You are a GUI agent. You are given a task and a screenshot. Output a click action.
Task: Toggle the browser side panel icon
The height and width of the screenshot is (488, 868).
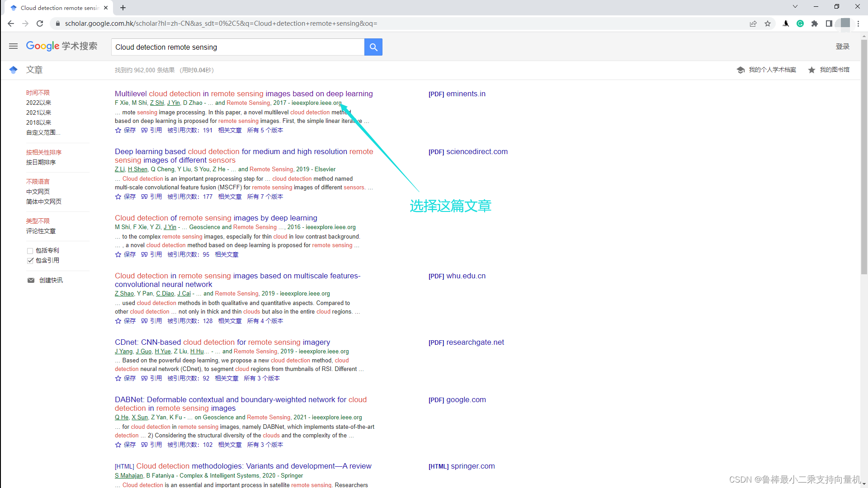(x=829, y=23)
